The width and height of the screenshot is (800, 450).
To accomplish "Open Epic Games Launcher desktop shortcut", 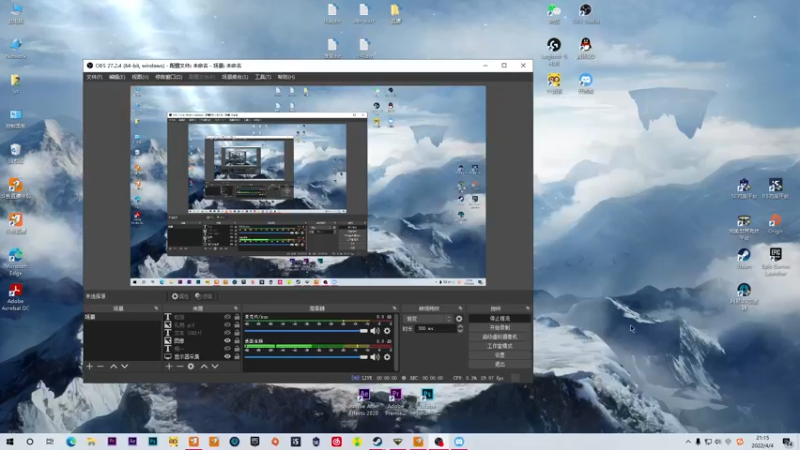I will point(776,262).
